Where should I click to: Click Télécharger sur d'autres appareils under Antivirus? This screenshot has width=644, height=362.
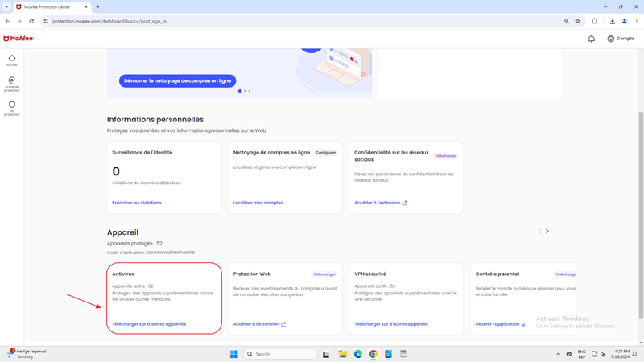tap(149, 324)
